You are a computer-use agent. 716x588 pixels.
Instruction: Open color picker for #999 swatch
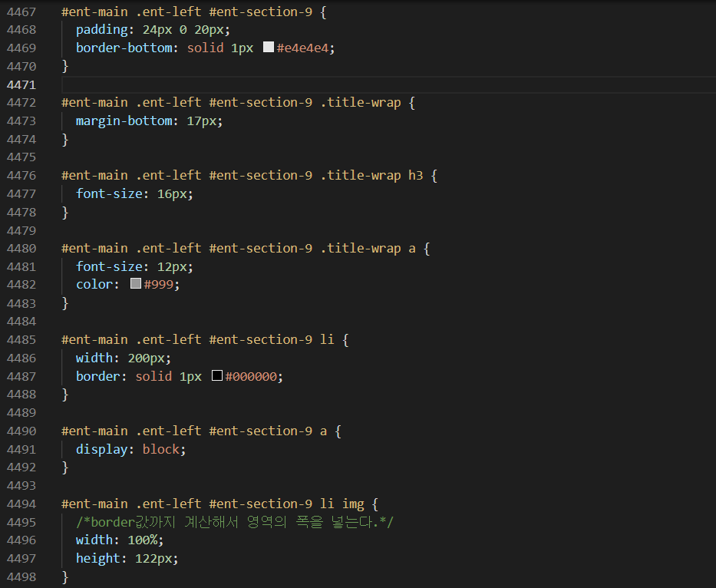(136, 284)
